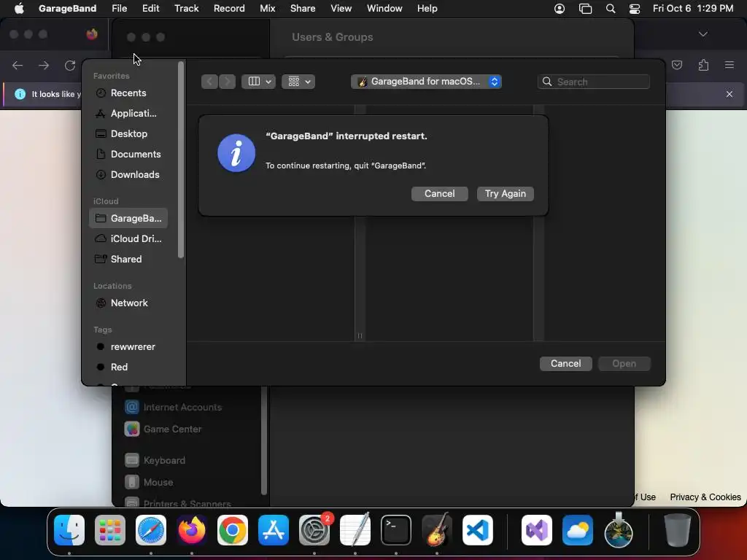The height and width of the screenshot is (560, 747).
Task: Open the Window menu
Action: 384,9
